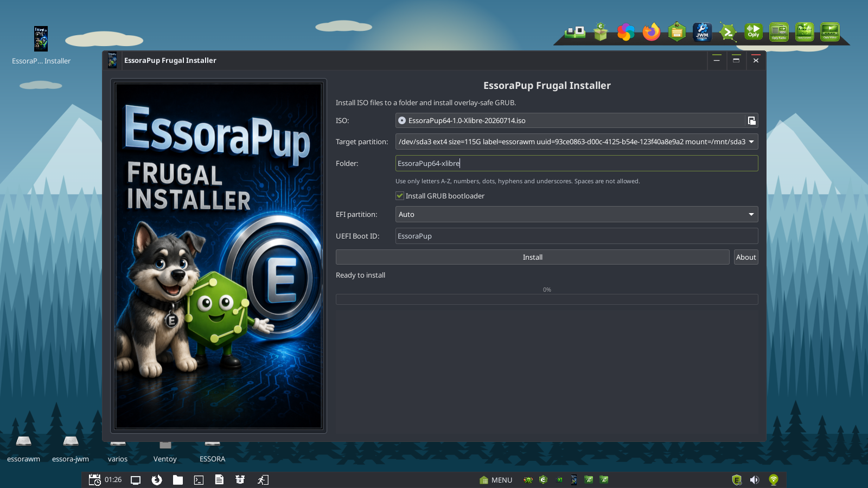Click the Ready to install status text
The height and width of the screenshot is (488, 868).
coord(360,275)
